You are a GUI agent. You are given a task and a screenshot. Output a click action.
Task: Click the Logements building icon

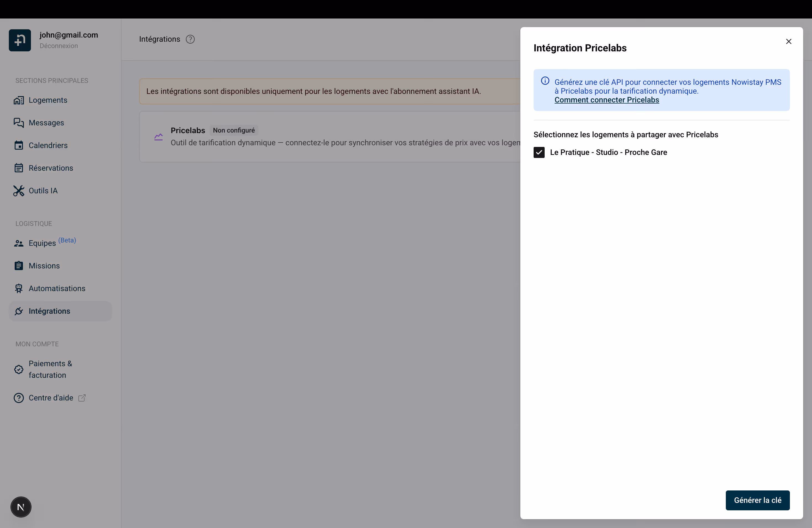coord(19,100)
